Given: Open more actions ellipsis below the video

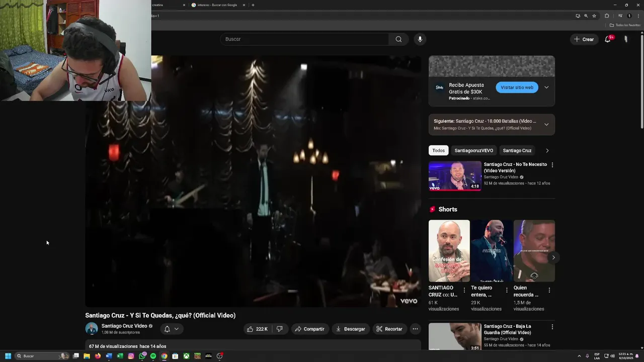Looking at the screenshot, I should tap(415, 329).
